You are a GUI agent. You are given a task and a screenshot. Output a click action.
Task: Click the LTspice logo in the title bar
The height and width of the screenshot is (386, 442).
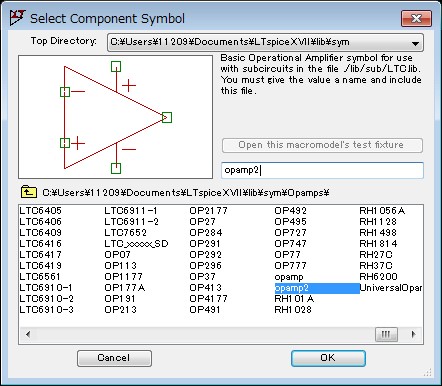pyautogui.click(x=17, y=18)
